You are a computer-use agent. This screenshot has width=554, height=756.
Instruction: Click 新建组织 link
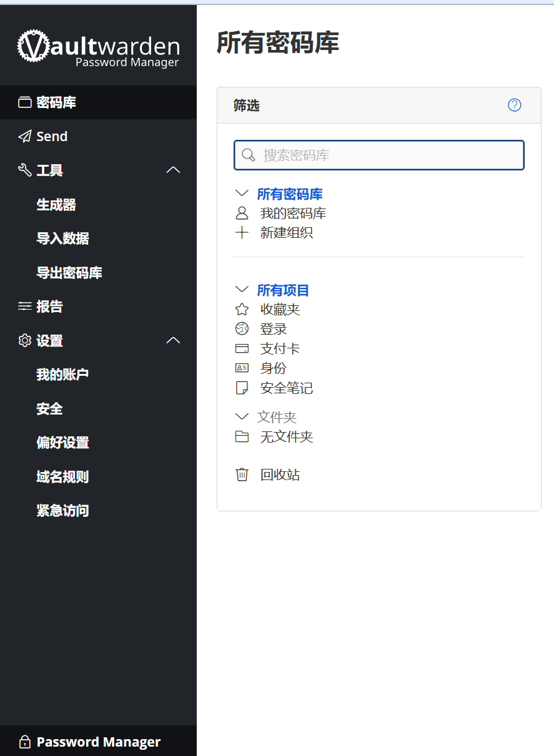[287, 233]
